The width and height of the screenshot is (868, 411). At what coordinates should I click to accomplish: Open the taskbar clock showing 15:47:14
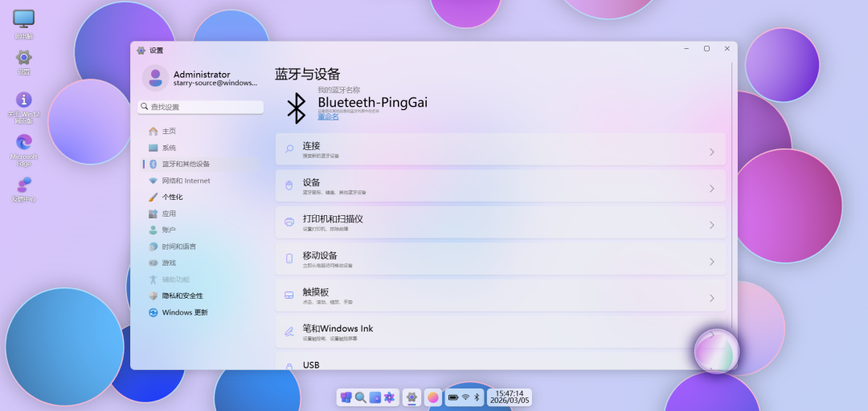coord(510,397)
